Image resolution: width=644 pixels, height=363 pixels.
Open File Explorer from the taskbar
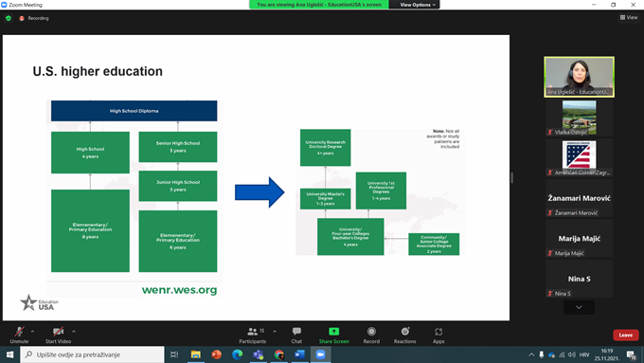195,354
